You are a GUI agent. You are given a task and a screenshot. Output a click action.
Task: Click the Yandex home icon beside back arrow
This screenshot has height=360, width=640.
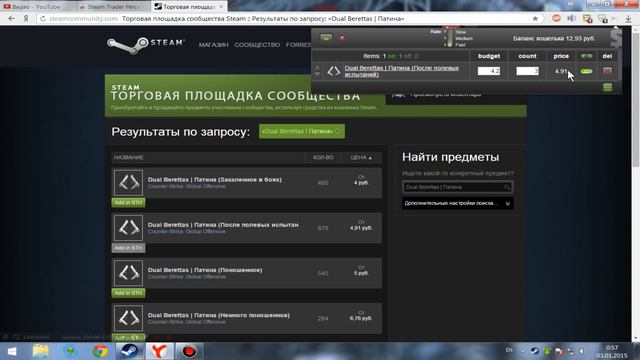pos(26,19)
